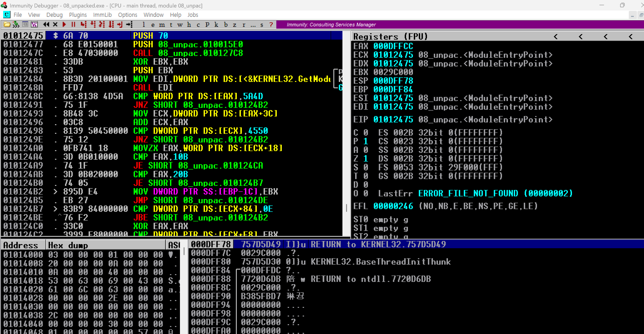Open the Plugins menu
Viewport: 644px width, 334px height.
tap(78, 15)
